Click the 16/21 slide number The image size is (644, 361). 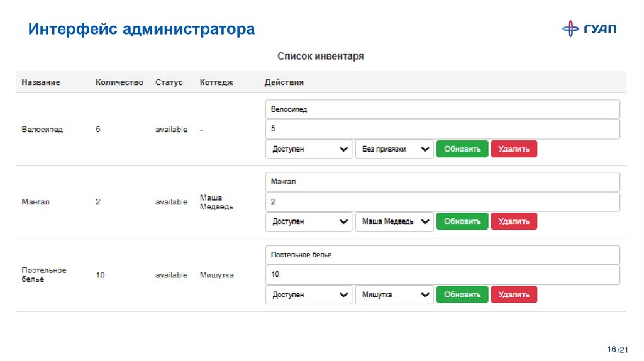(618, 350)
